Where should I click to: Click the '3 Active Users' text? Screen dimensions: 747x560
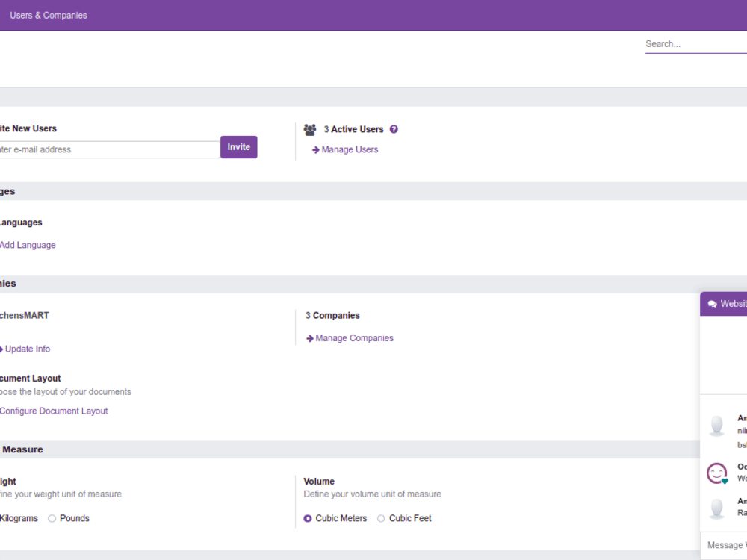point(353,129)
